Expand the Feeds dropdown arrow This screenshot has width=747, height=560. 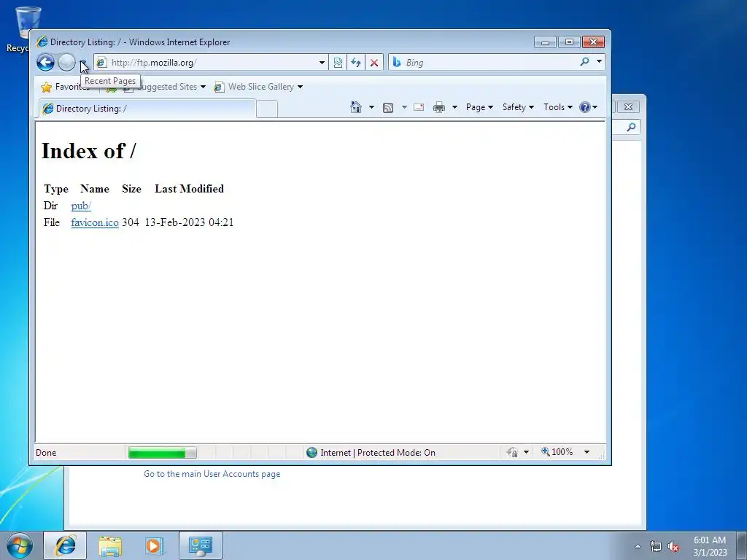(404, 107)
